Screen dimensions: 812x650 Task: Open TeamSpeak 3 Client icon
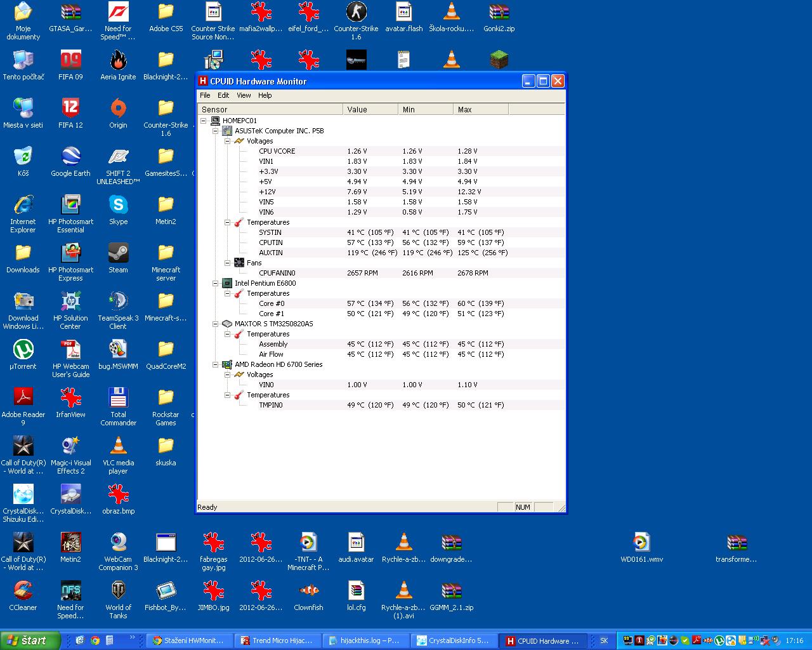click(x=118, y=311)
